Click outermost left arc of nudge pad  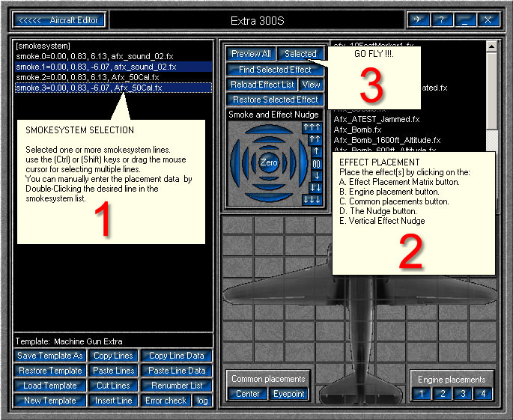coord(234,163)
